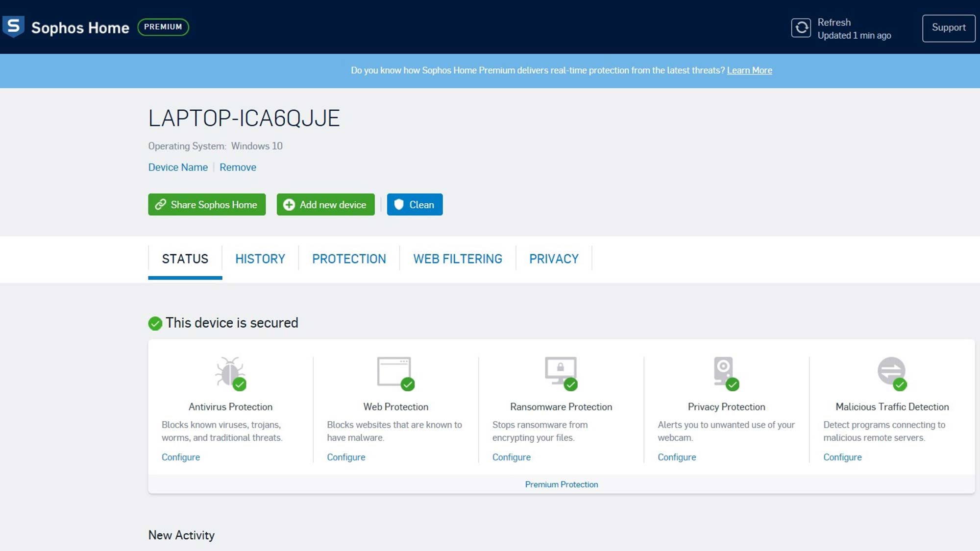Click the Remove device link
980x551 pixels.
pyautogui.click(x=238, y=167)
